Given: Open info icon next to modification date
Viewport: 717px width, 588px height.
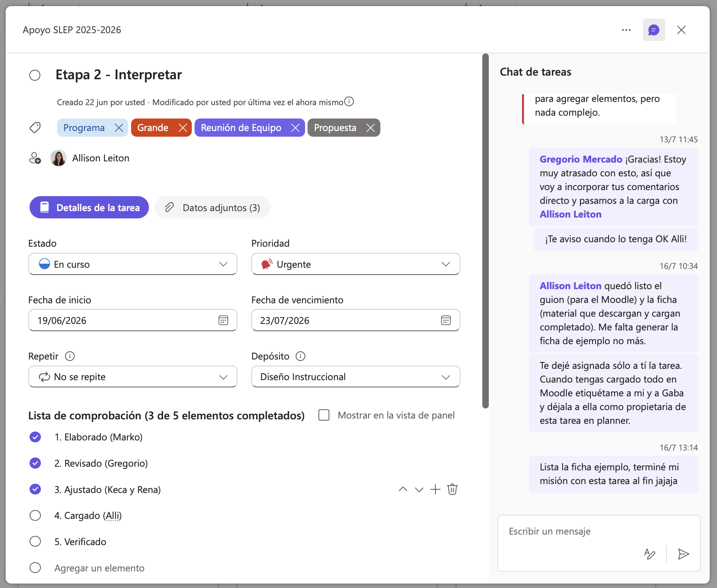Looking at the screenshot, I should click(x=349, y=102).
